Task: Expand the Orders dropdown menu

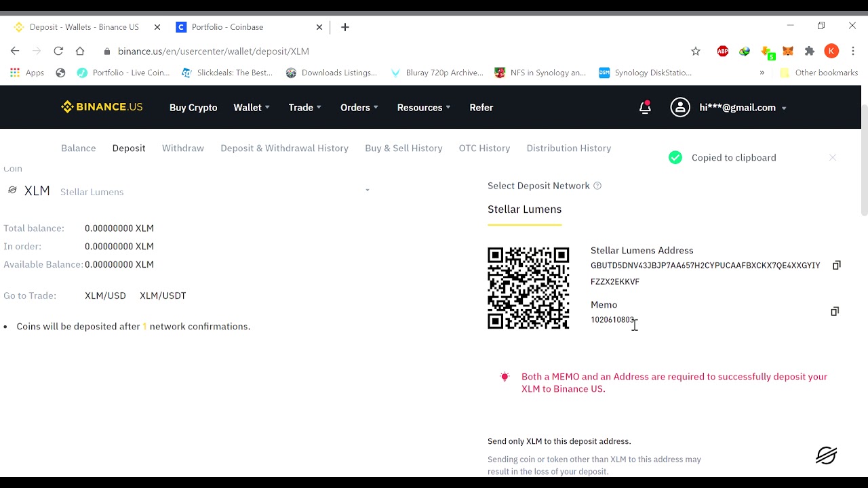Action: 359,107
